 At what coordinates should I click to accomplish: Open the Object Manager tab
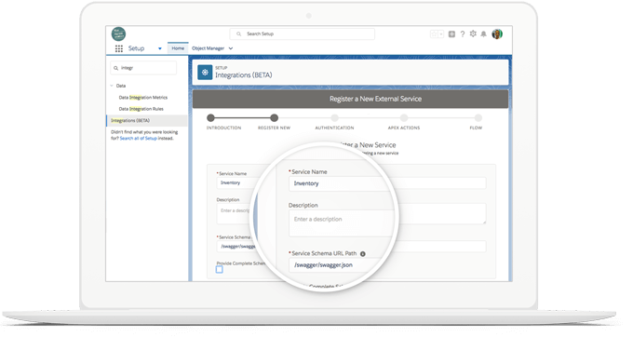(x=208, y=48)
